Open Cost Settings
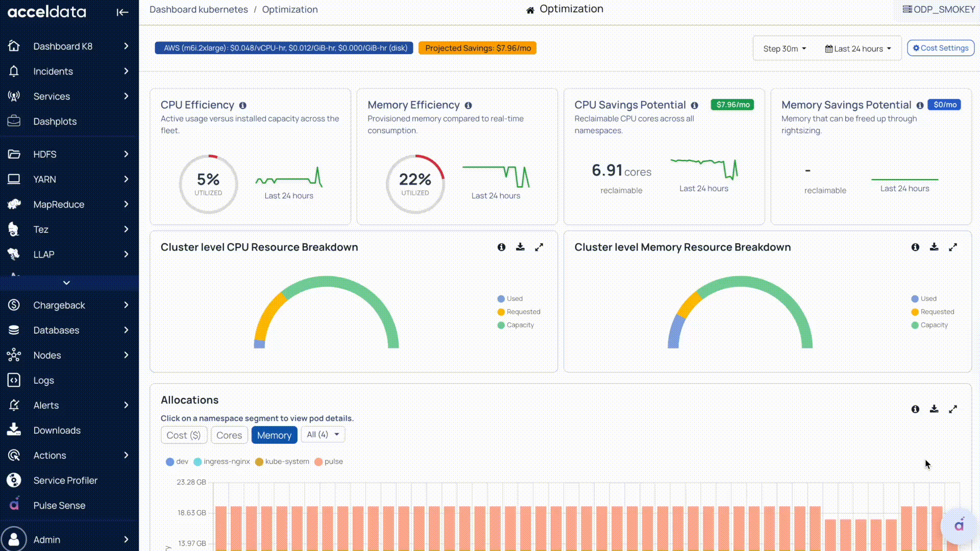The height and width of the screenshot is (551, 980). [941, 48]
